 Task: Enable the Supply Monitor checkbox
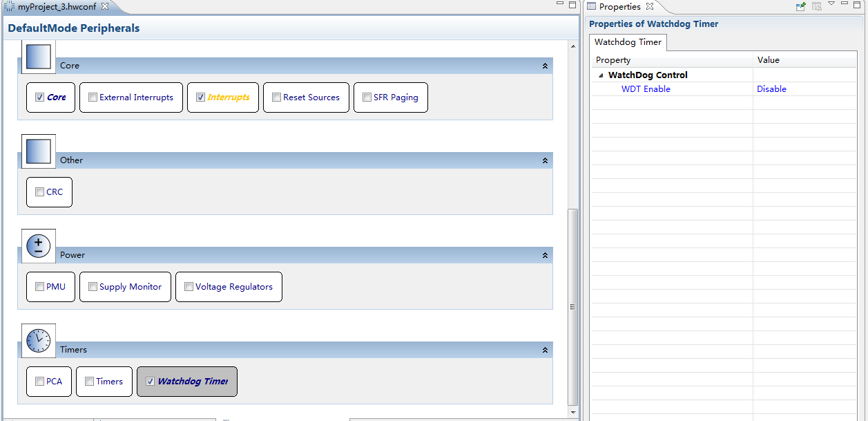(93, 287)
